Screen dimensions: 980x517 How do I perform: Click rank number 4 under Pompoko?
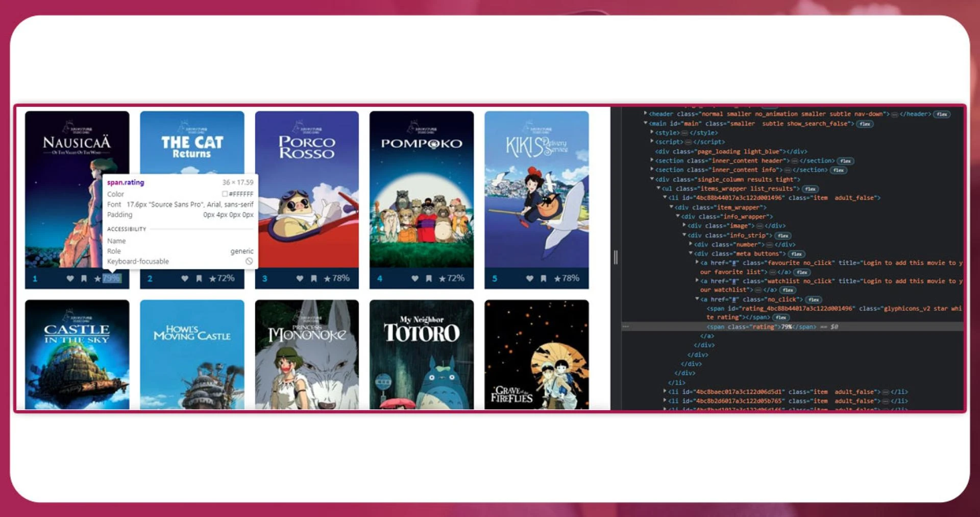(379, 279)
